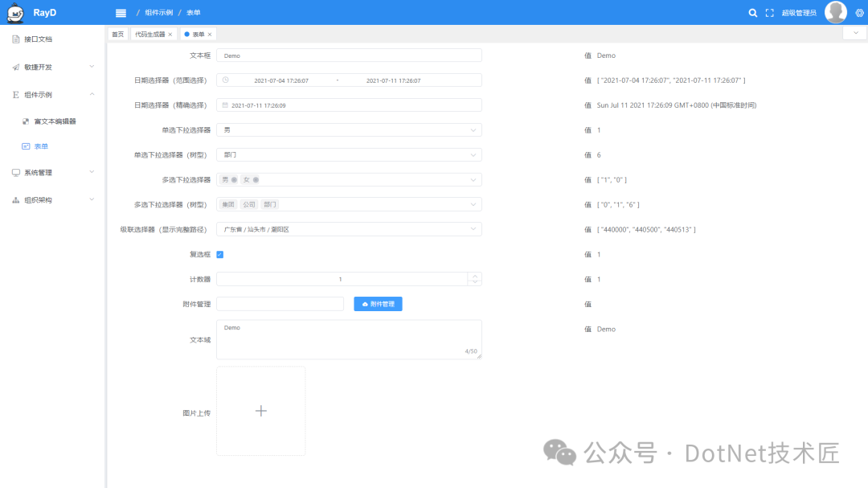The width and height of the screenshot is (868, 488).
Task: Expand the 组织架构 sidebar menu
Action: [92, 199]
